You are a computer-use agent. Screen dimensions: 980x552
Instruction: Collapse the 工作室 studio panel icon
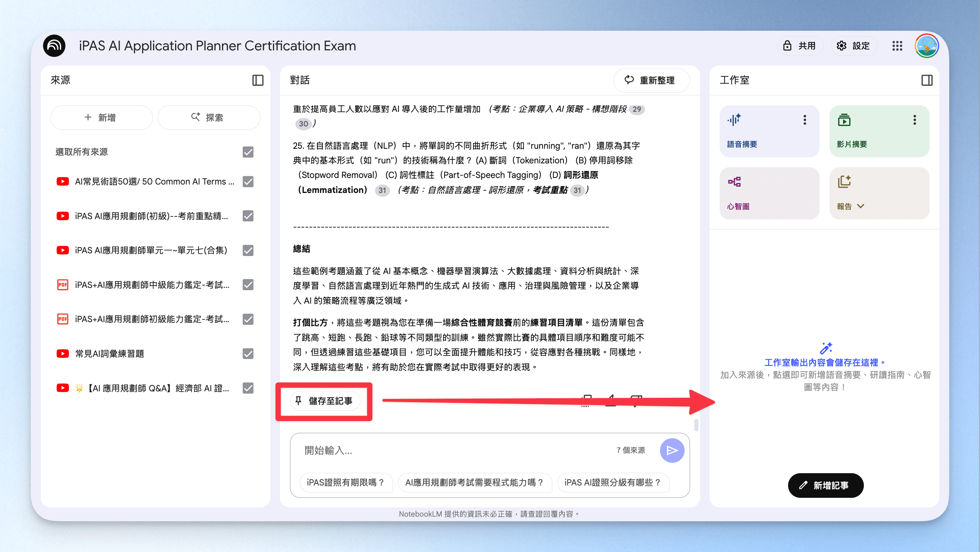[927, 80]
